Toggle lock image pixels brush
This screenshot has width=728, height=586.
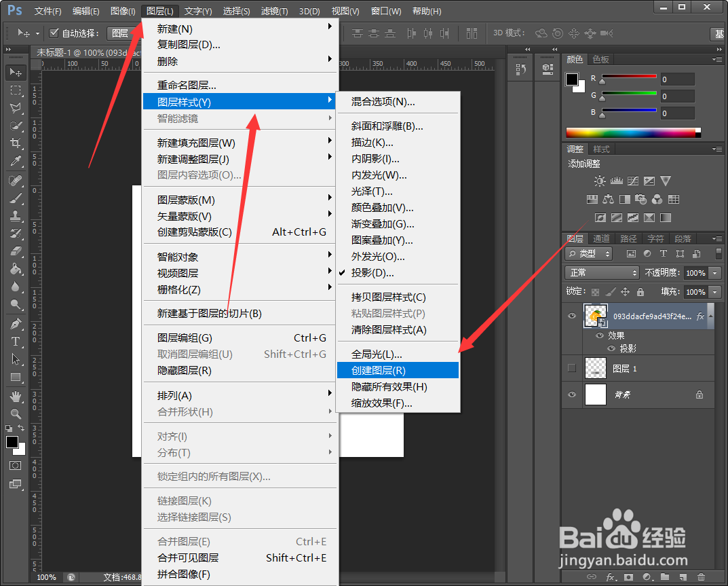pos(611,292)
